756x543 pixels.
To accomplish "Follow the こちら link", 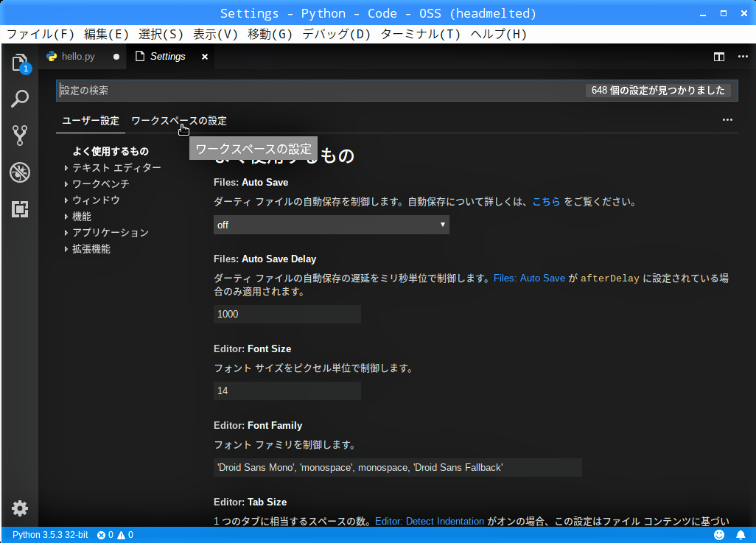I will pos(546,202).
